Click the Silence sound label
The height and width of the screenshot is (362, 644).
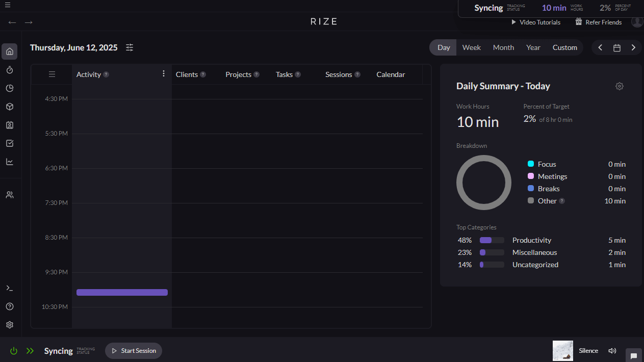pos(588,351)
